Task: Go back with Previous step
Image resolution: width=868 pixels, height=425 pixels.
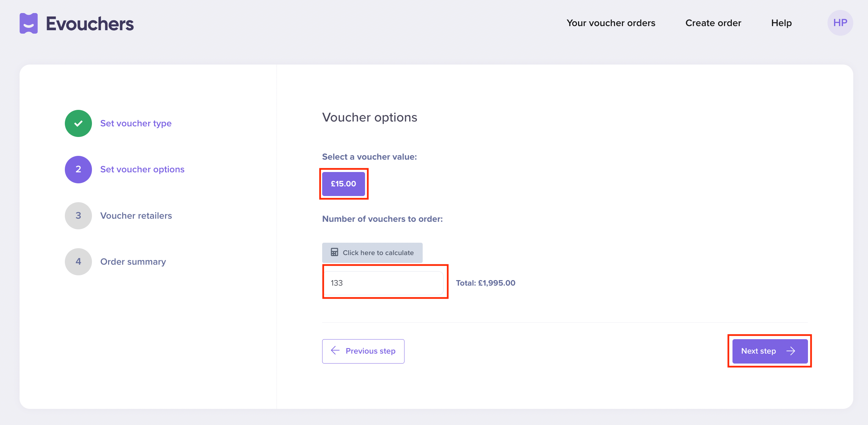Action: tap(363, 351)
